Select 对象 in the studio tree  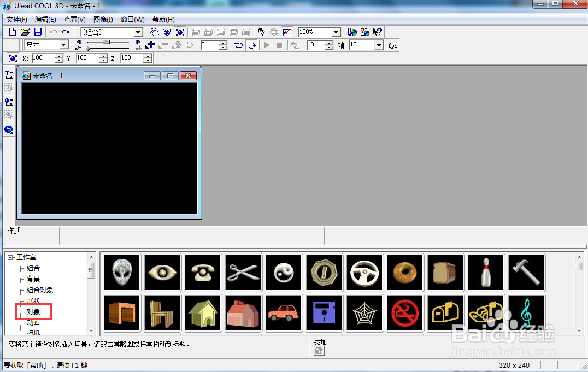click(33, 311)
